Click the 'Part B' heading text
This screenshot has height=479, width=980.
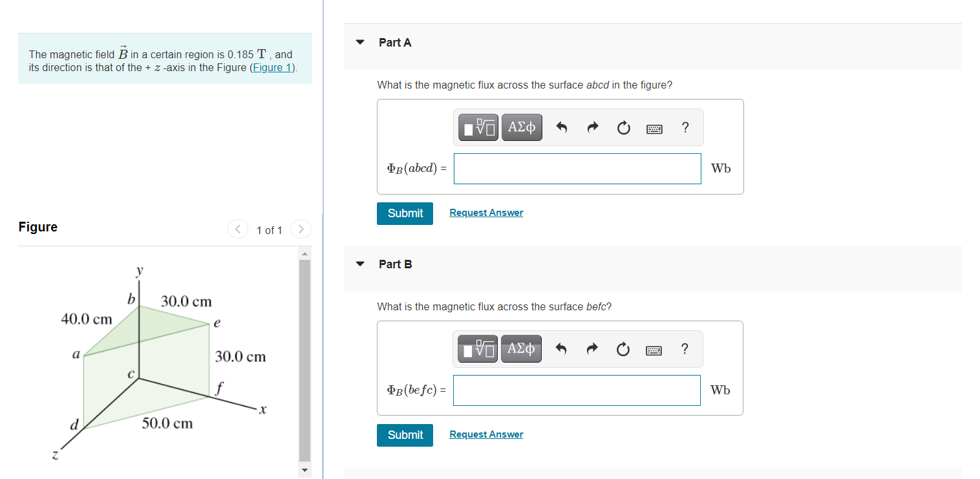[x=395, y=264]
